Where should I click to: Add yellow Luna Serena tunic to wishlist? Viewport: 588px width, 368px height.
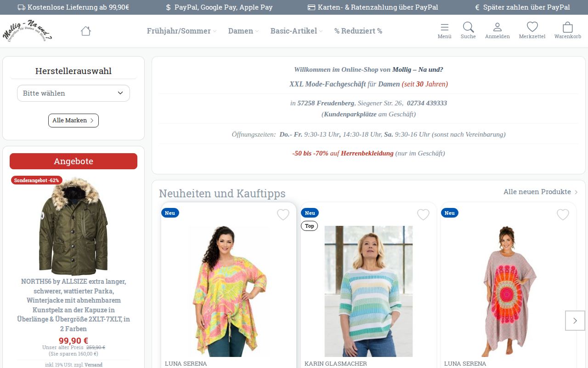point(283,214)
